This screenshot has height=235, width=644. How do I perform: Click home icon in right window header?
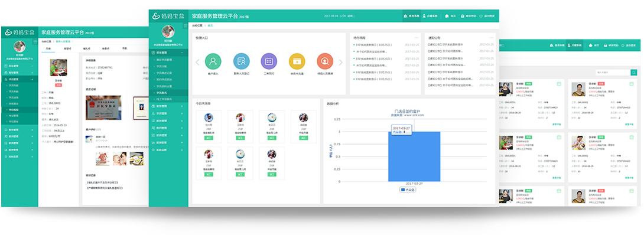[x=590, y=45]
